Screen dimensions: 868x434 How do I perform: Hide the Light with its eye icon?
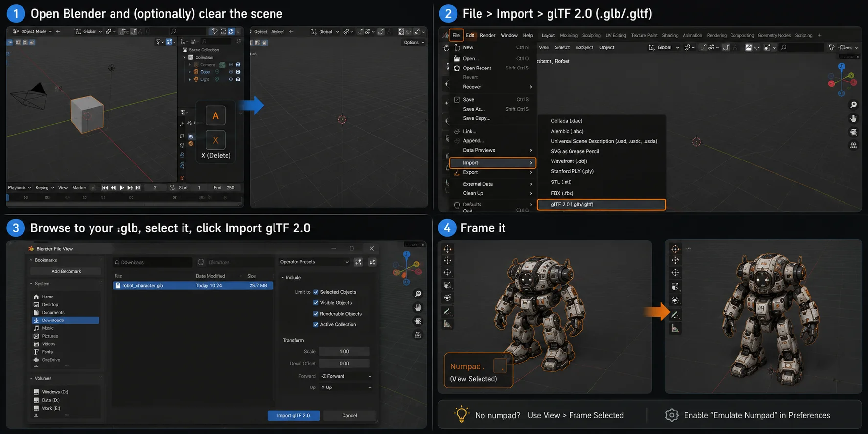pyautogui.click(x=231, y=79)
